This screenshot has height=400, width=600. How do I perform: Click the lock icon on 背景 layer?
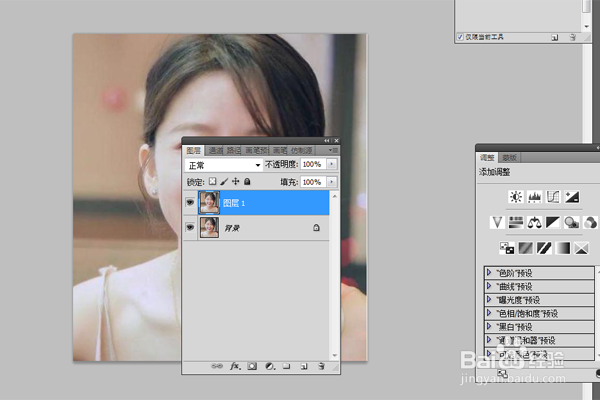click(316, 228)
